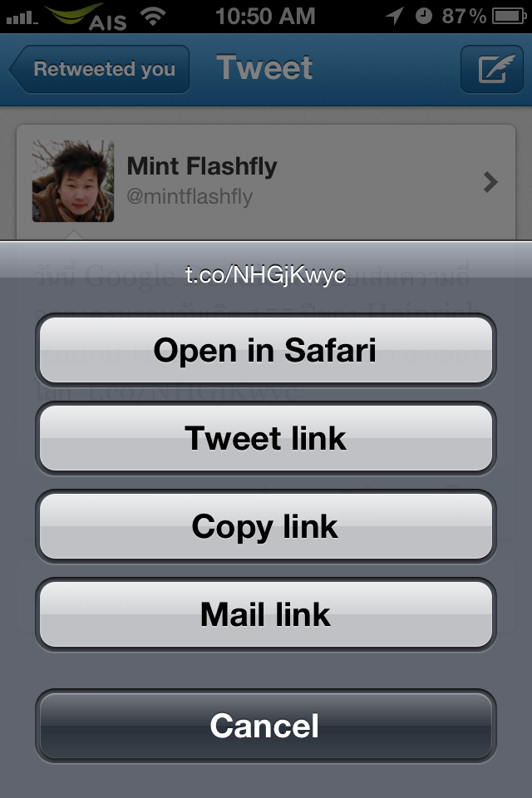Tap the battery icon in status bar
Screen dimensions: 532x798
tap(510, 17)
